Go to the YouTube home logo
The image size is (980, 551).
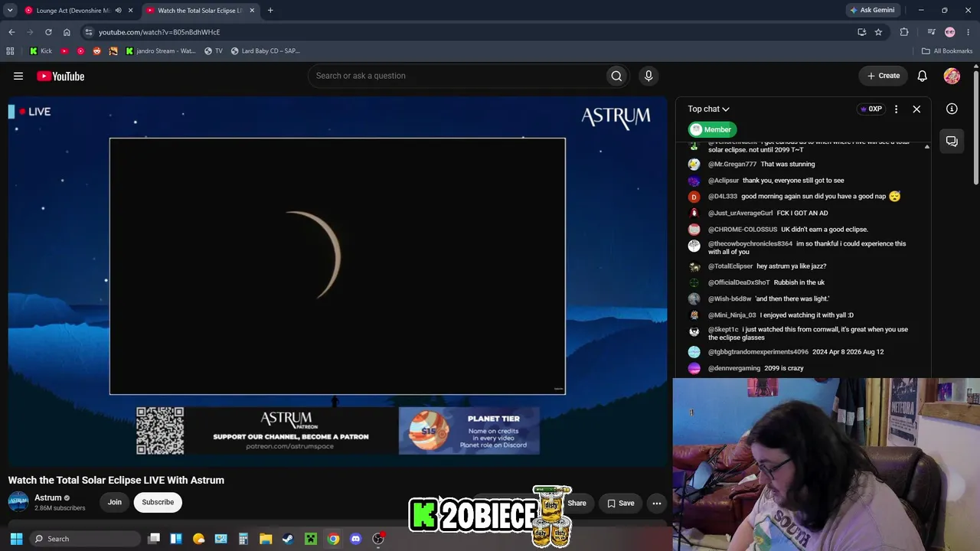tap(60, 76)
